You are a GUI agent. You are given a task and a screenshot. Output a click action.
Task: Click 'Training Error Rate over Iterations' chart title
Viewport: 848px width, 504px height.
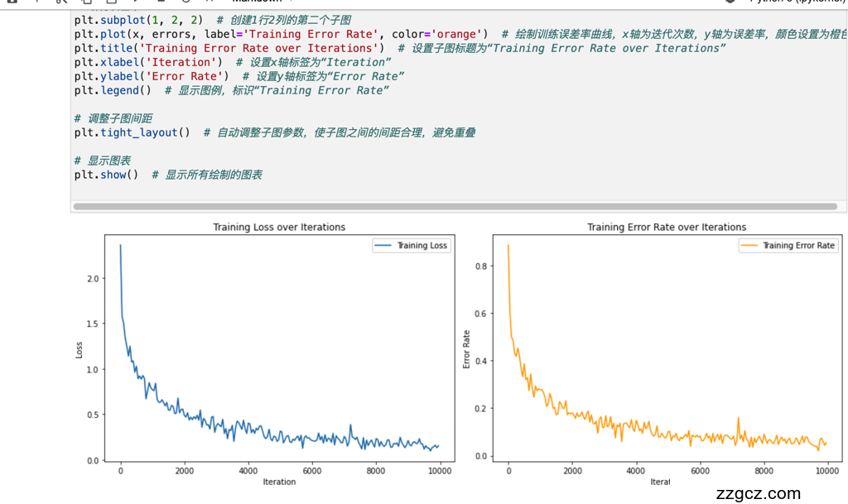pos(666,227)
